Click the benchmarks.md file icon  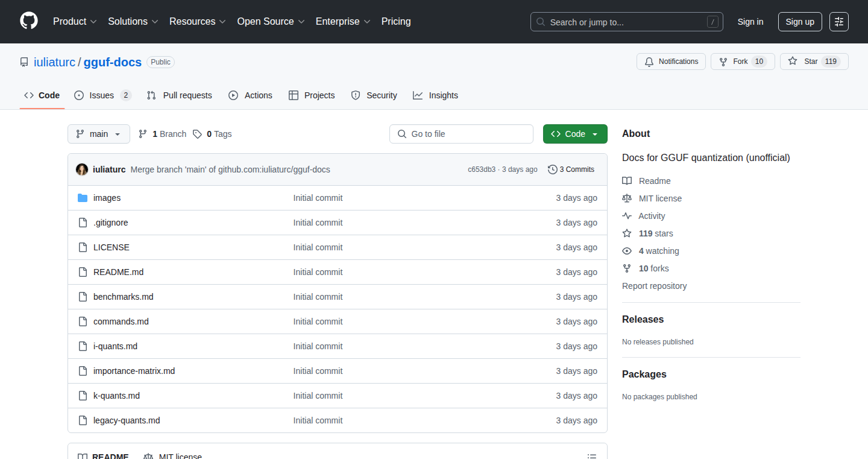pos(83,297)
